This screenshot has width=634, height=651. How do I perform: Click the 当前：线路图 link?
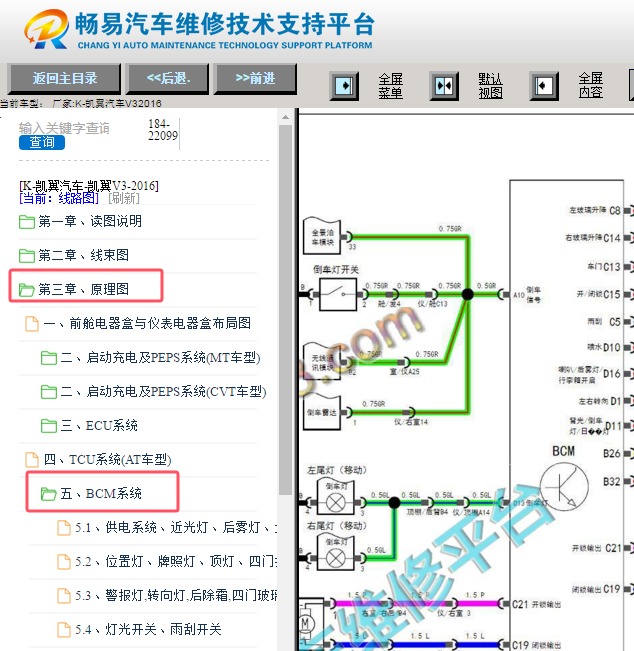(x=59, y=198)
